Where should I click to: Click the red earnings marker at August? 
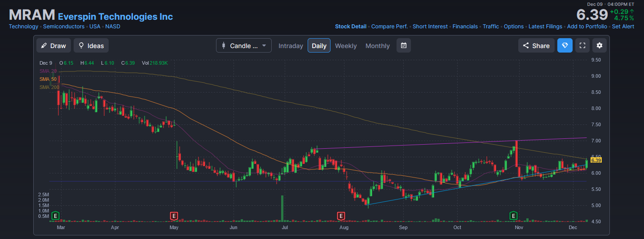pyautogui.click(x=341, y=216)
